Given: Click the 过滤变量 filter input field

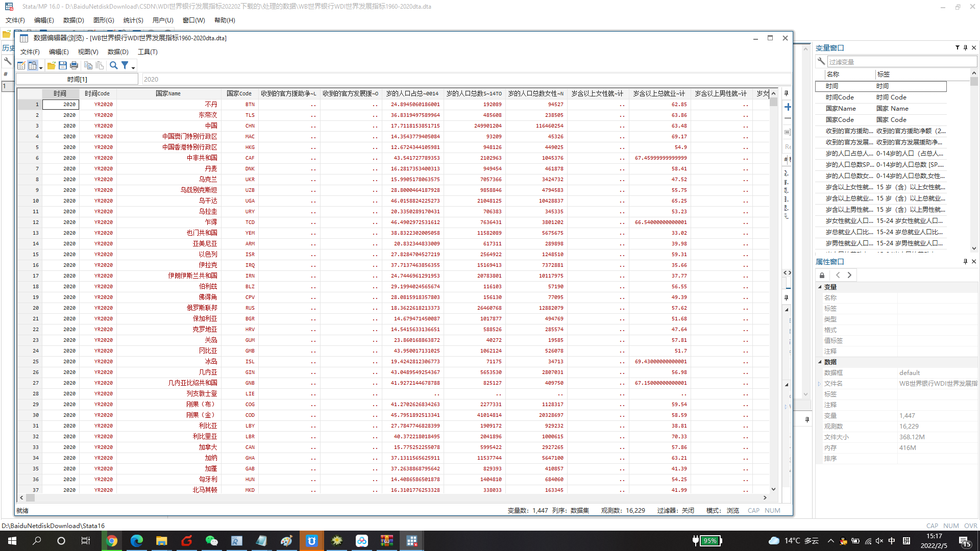Looking at the screenshot, I should click(901, 62).
